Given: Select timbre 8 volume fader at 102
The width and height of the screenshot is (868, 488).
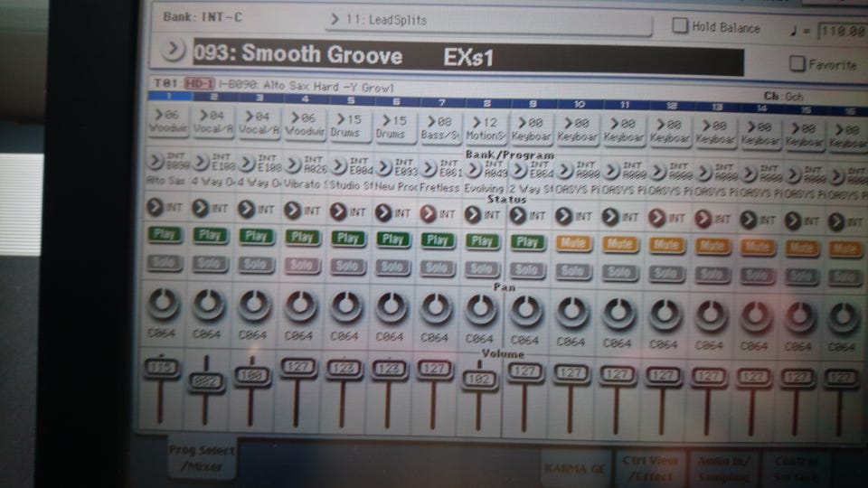Looking at the screenshot, I should coord(479,379).
